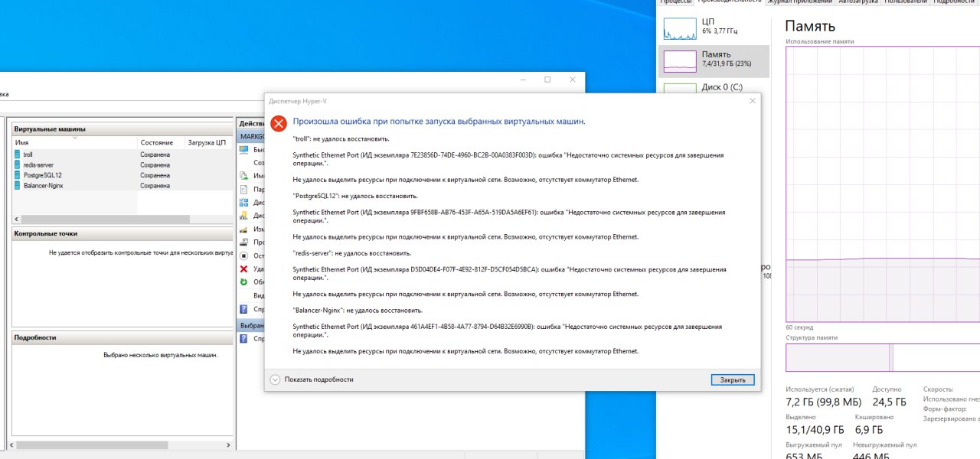
Task: Click the red X Remove Server icon
Action: point(243,269)
